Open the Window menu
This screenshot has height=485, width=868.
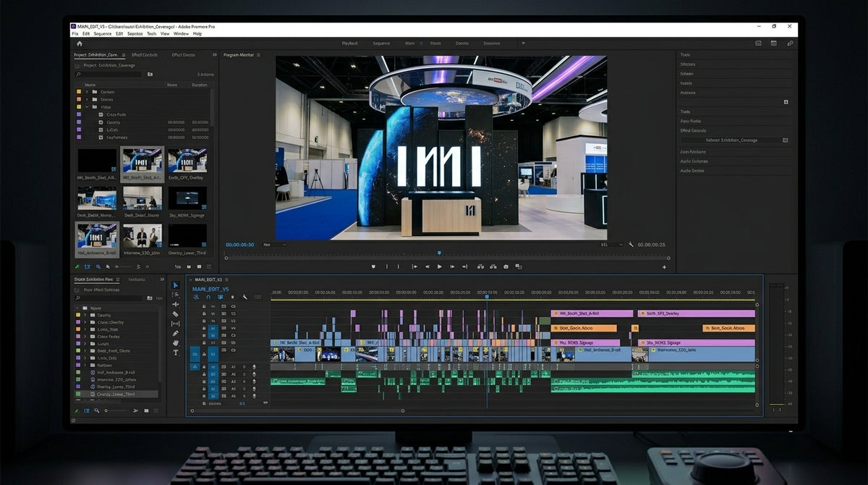tap(181, 33)
